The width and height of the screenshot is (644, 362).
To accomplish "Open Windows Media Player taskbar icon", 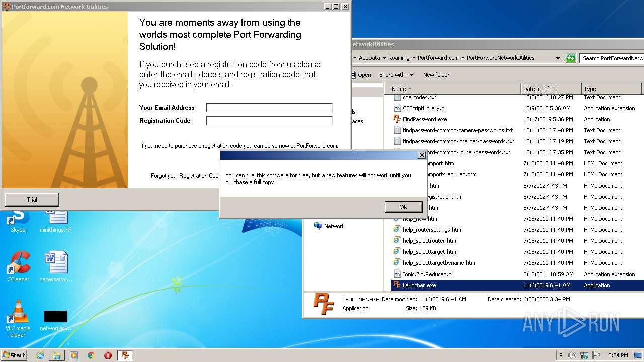I will pos(74,355).
